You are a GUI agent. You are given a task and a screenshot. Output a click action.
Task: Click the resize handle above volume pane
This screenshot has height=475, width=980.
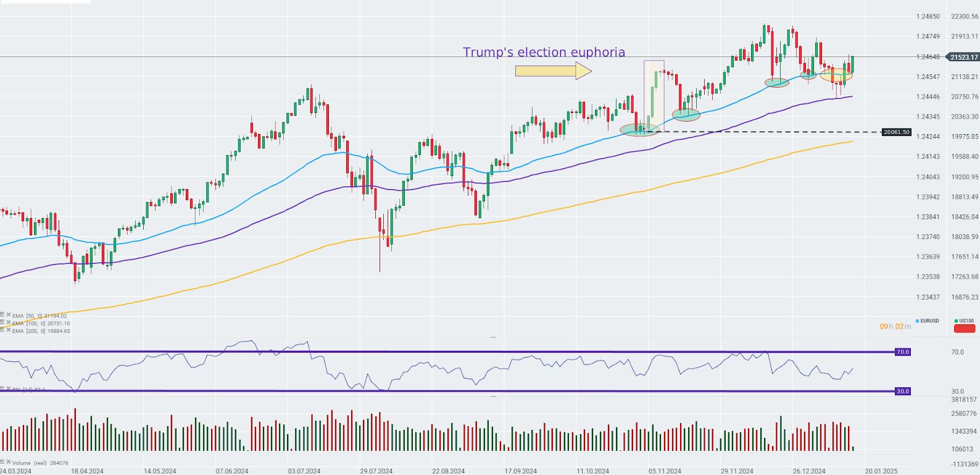point(493,396)
